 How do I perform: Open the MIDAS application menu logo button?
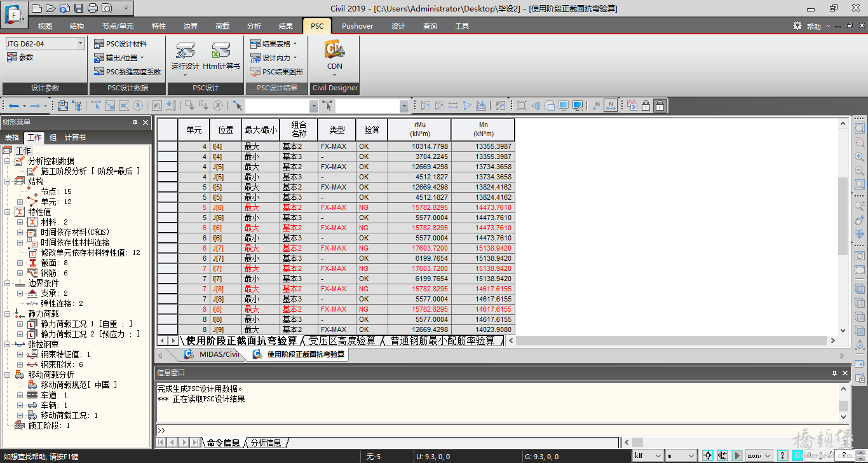pyautogui.click(x=13, y=14)
